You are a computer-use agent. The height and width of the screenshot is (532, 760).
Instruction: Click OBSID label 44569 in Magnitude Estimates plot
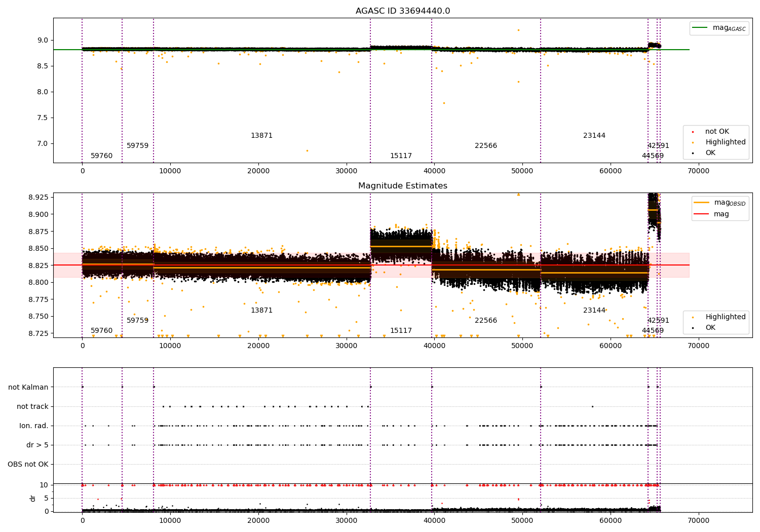click(x=653, y=331)
